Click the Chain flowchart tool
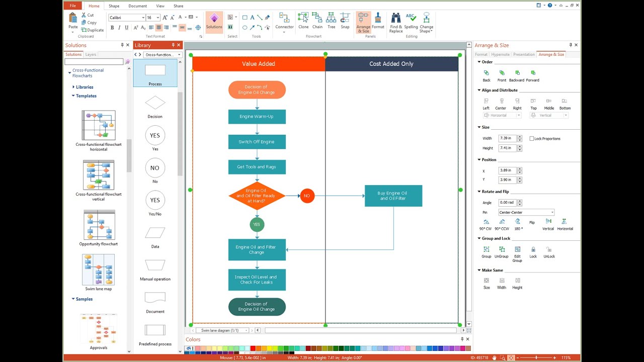The height and width of the screenshot is (362, 644). pos(317,21)
